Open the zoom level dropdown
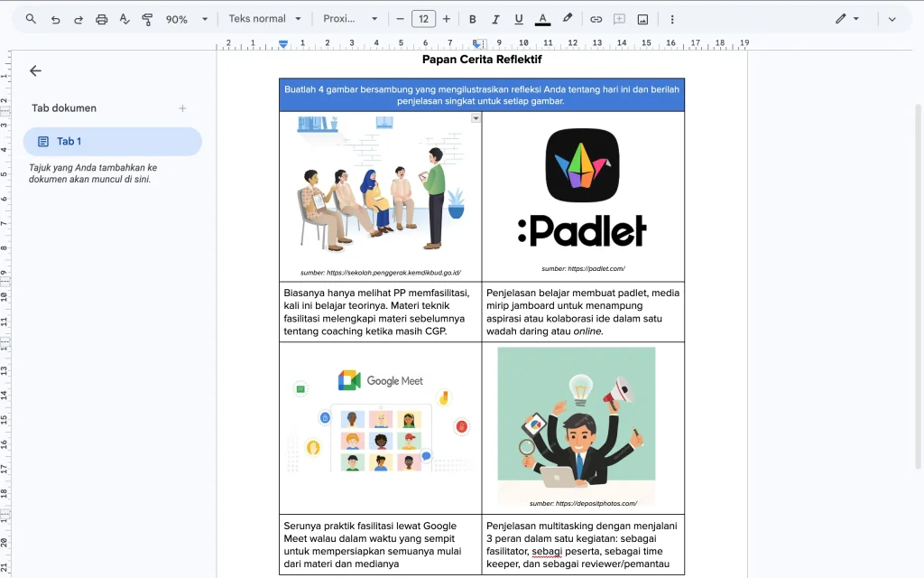Image resolution: width=924 pixels, height=578 pixels. tap(186, 20)
